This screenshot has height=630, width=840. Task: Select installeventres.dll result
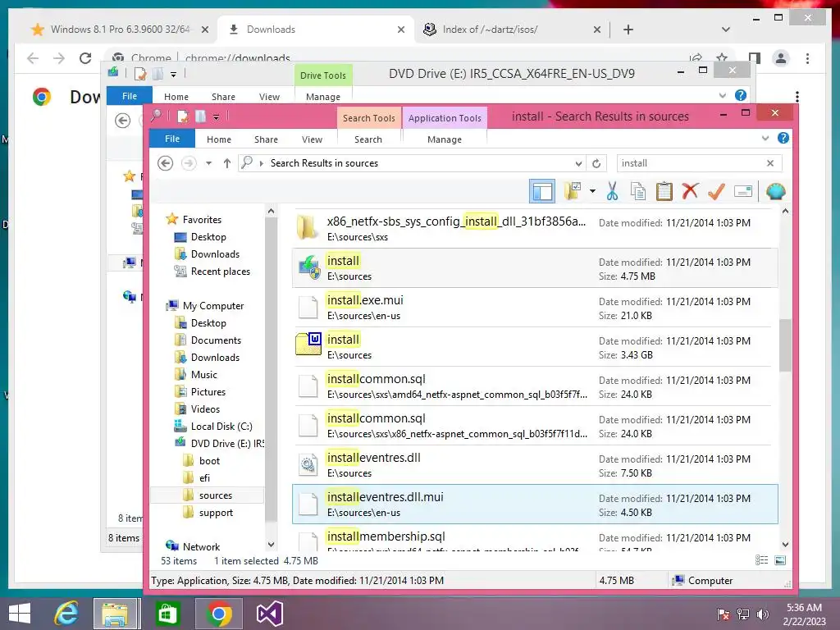(535, 464)
